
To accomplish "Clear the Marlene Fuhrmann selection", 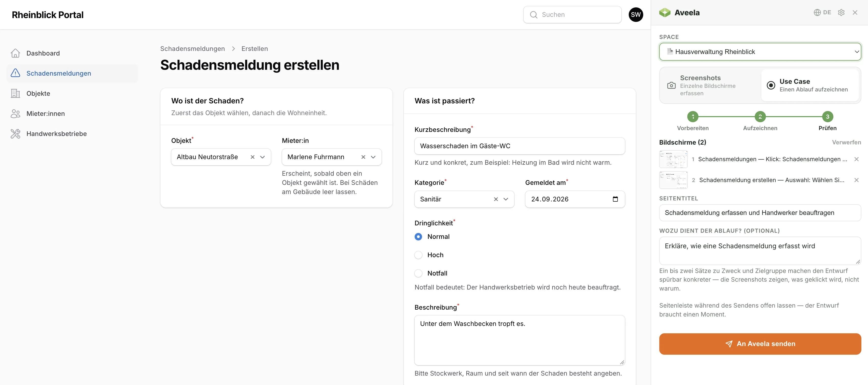I will tap(363, 157).
